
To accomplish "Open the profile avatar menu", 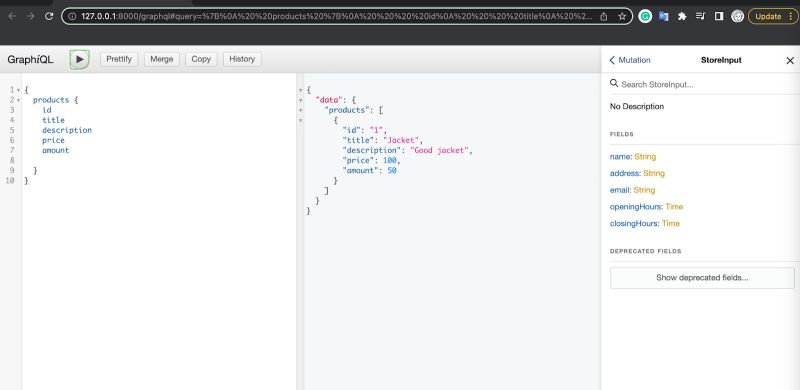I will 737,16.
